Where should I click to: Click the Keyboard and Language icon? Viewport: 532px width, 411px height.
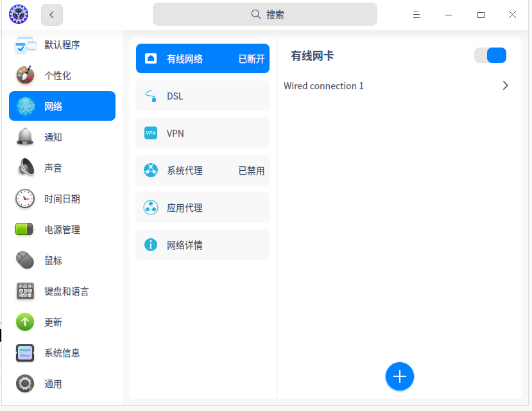coord(25,291)
